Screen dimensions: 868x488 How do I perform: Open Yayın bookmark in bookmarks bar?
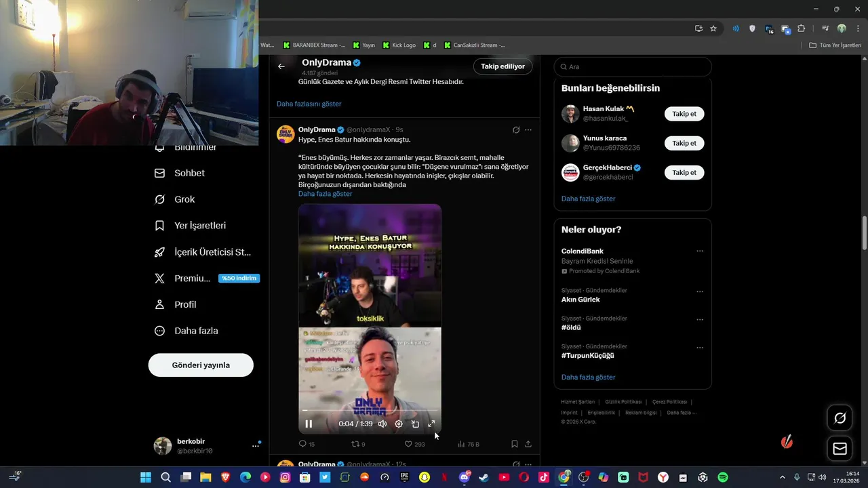363,45
